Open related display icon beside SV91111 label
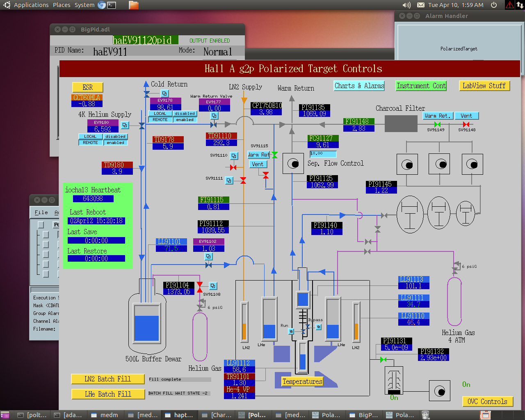Screen dimensions: 525x420 (229, 180)
